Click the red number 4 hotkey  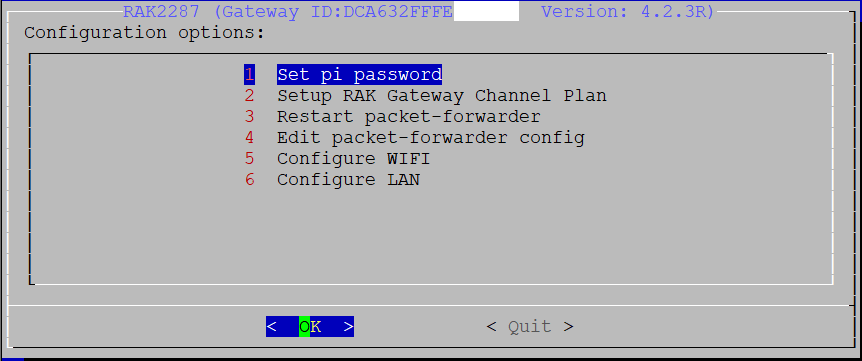(250, 137)
